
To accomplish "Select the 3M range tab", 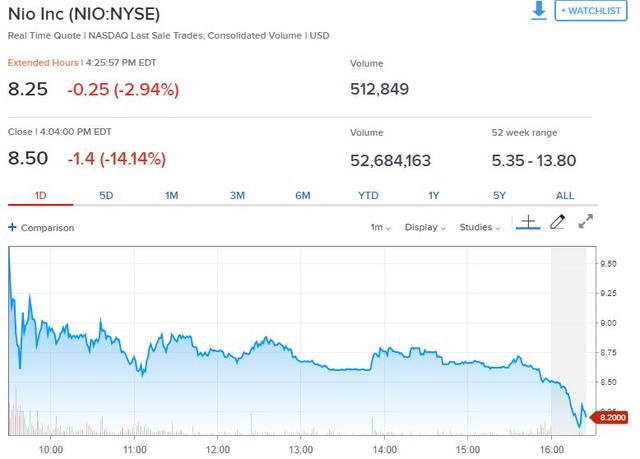I will coord(237,196).
